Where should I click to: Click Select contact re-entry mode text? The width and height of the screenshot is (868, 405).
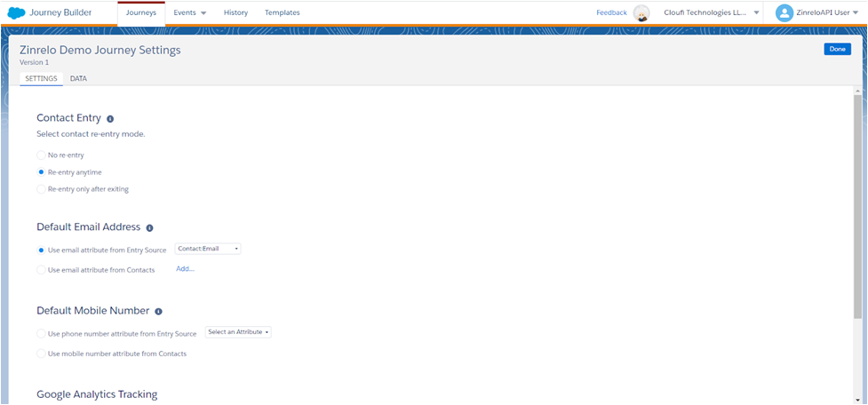pos(91,134)
